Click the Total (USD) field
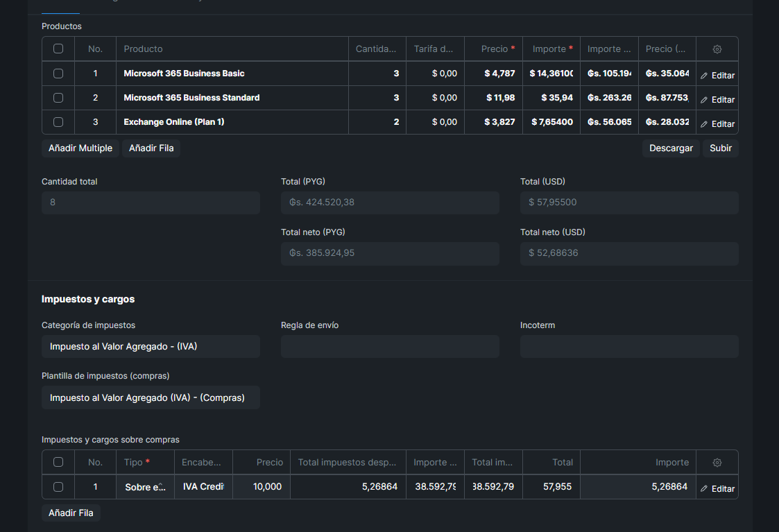This screenshot has width=779, height=532. click(x=629, y=203)
